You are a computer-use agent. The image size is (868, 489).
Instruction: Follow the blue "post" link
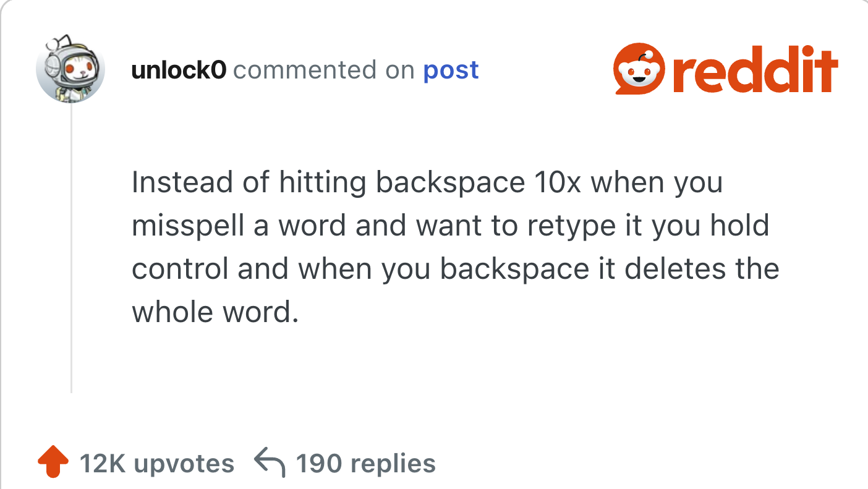point(451,70)
